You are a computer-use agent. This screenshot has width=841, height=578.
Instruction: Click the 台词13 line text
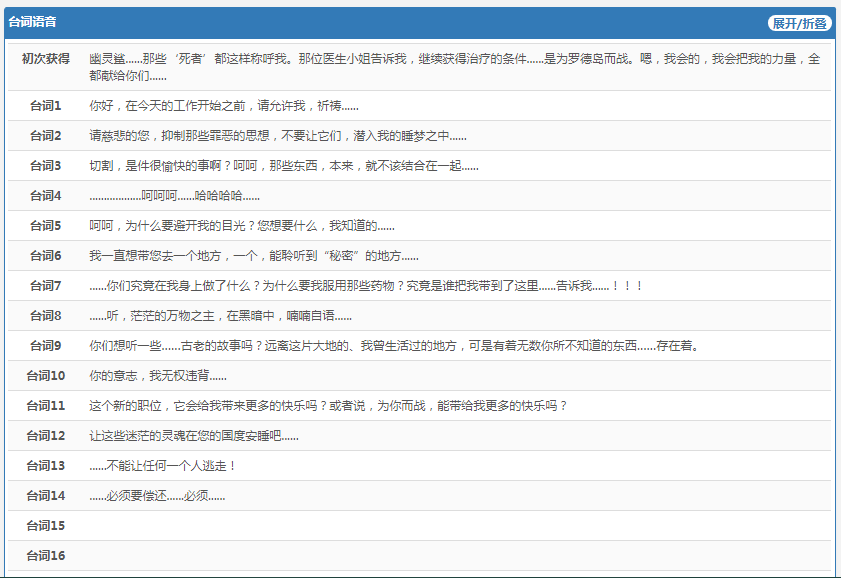(162, 466)
